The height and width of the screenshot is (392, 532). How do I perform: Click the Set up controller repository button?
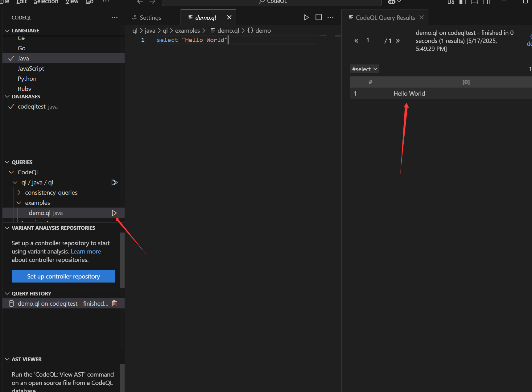click(x=63, y=276)
